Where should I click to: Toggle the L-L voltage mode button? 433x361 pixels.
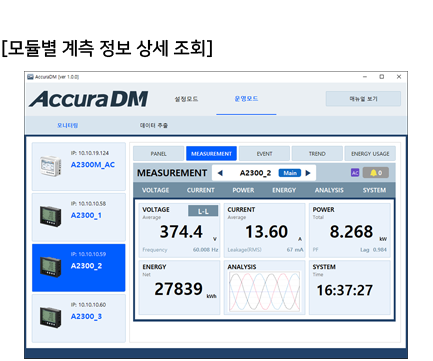pyautogui.click(x=203, y=211)
